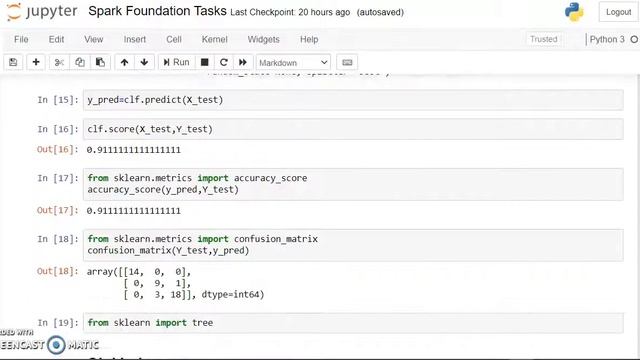Open the Insert menu
This screenshot has height=360, width=640.
(135, 40)
